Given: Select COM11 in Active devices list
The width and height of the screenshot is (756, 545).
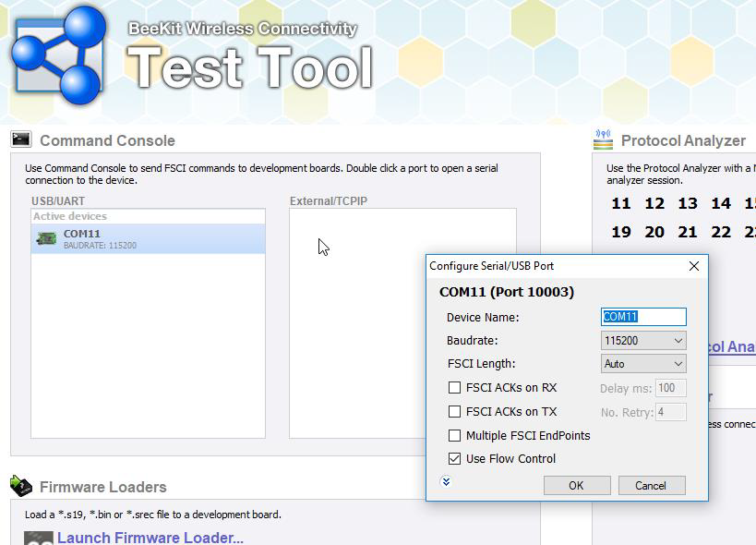Looking at the screenshot, I should click(148, 238).
